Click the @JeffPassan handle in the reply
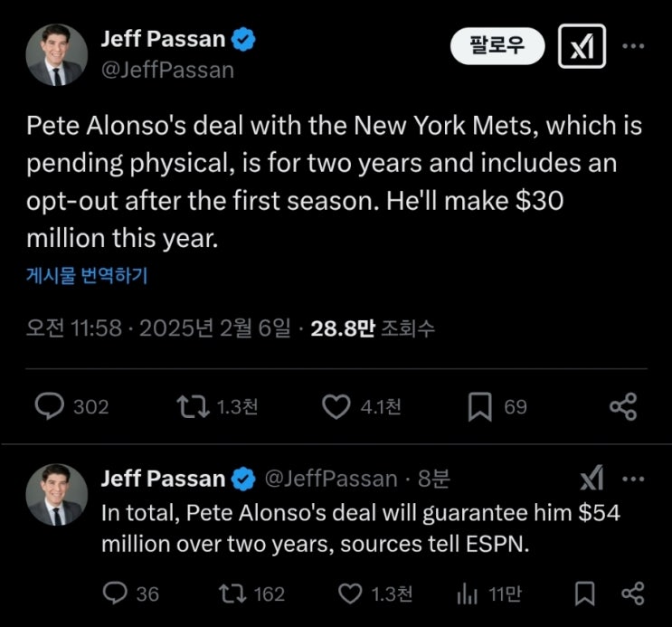The width and height of the screenshot is (672, 627). pyautogui.click(x=330, y=479)
